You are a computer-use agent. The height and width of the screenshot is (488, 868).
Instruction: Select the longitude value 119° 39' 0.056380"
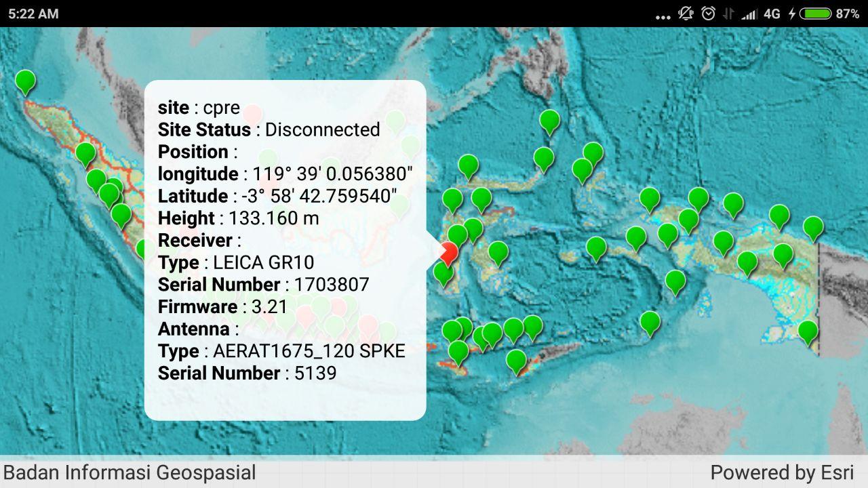[332, 174]
